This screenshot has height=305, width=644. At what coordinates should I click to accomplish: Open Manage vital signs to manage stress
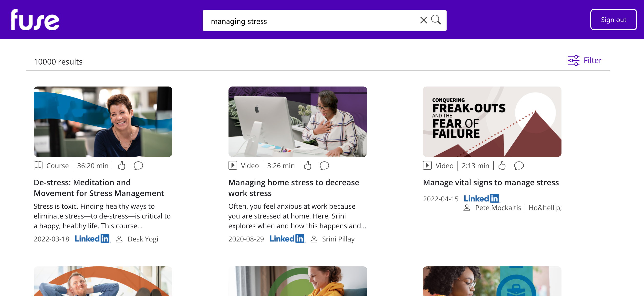coord(490,182)
